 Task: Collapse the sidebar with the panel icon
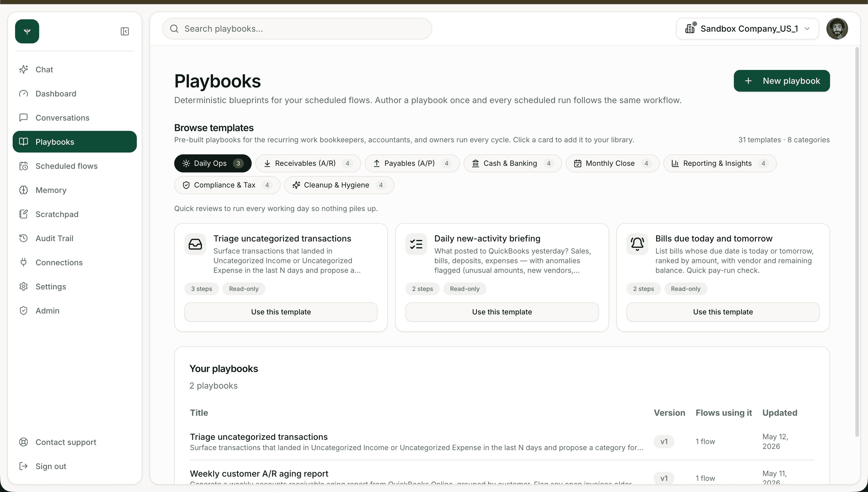[125, 31]
